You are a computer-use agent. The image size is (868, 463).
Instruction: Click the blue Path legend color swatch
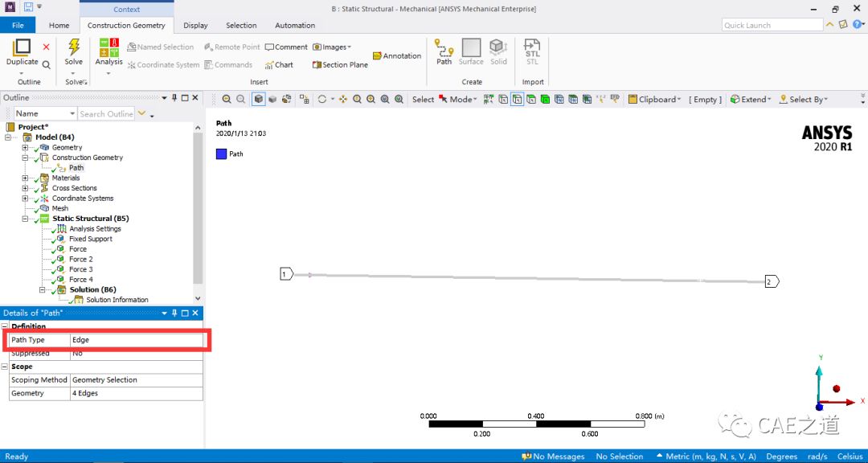(x=221, y=154)
